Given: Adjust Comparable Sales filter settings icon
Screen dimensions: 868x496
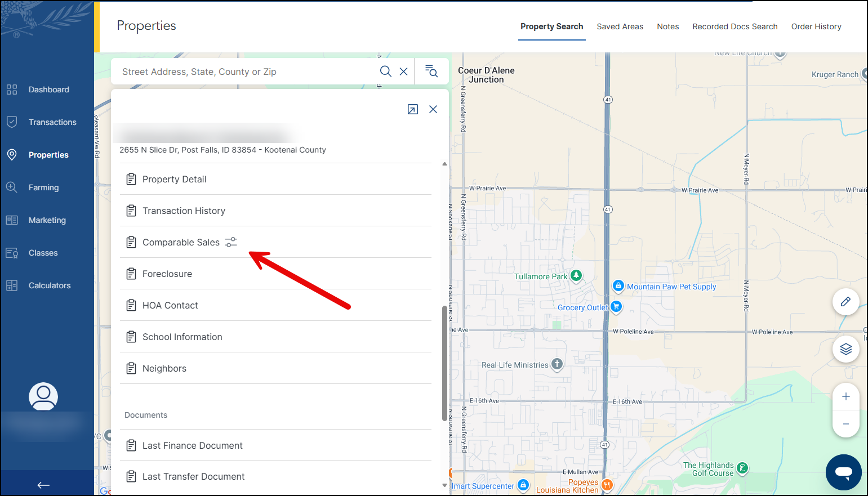Looking at the screenshot, I should click(x=231, y=242).
